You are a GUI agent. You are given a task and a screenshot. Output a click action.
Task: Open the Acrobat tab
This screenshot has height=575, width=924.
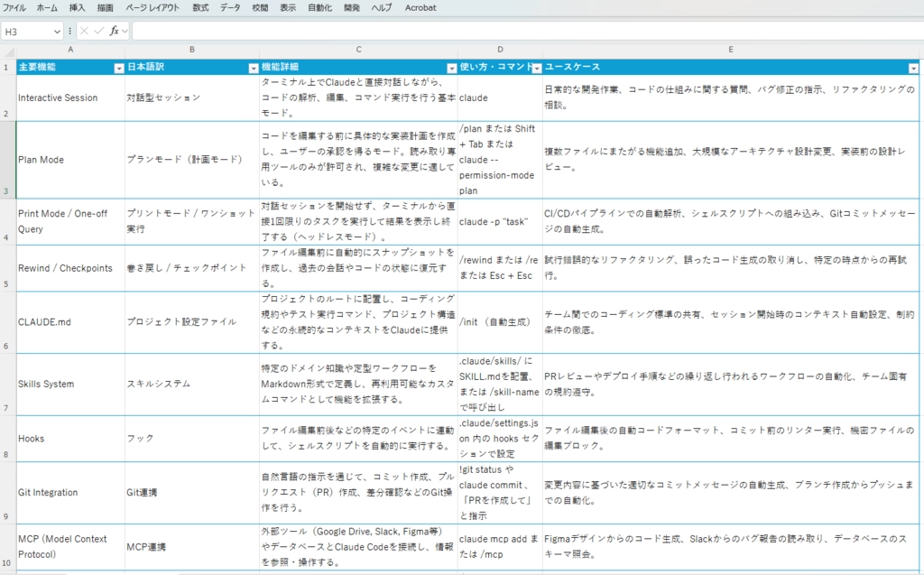(x=420, y=7)
